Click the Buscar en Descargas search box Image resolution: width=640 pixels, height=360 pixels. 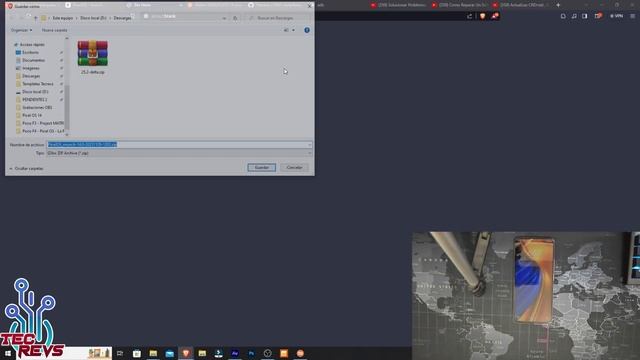(278, 18)
